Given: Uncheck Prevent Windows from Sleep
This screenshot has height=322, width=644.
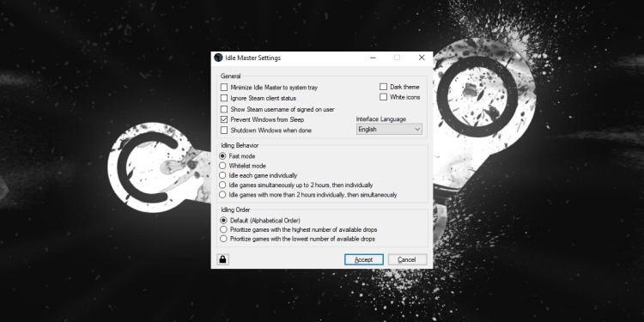Looking at the screenshot, I should point(224,119).
